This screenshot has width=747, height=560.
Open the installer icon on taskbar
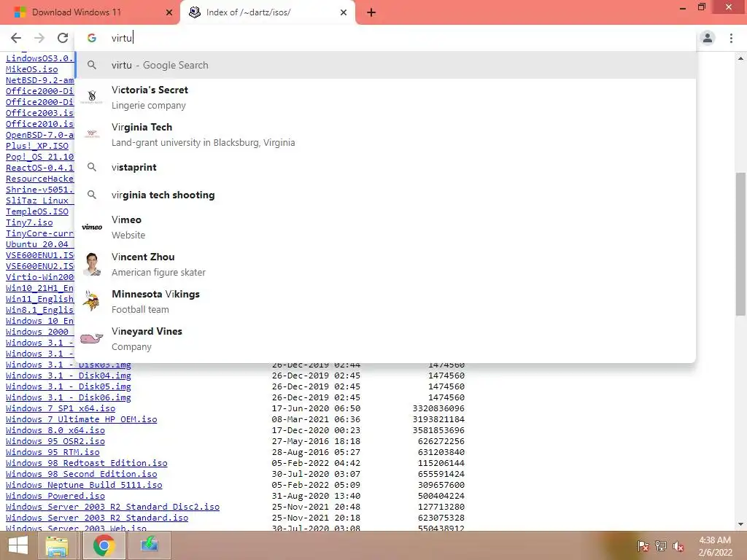149,545
